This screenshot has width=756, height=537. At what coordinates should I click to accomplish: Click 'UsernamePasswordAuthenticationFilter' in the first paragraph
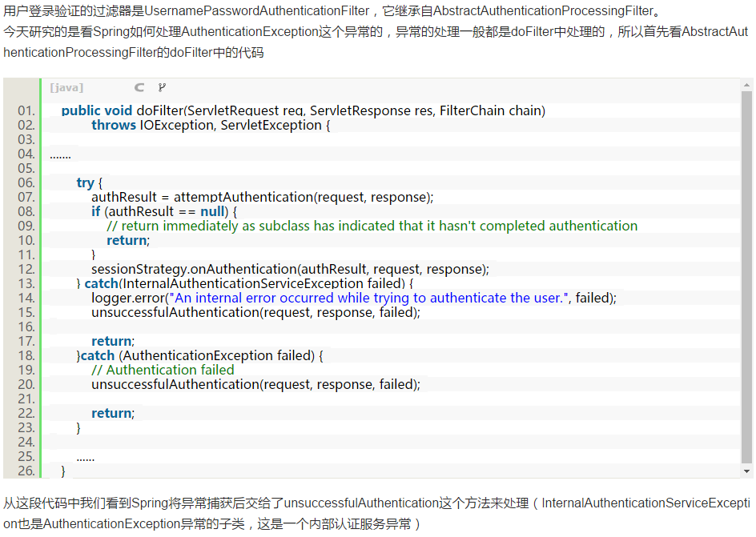click(x=256, y=11)
